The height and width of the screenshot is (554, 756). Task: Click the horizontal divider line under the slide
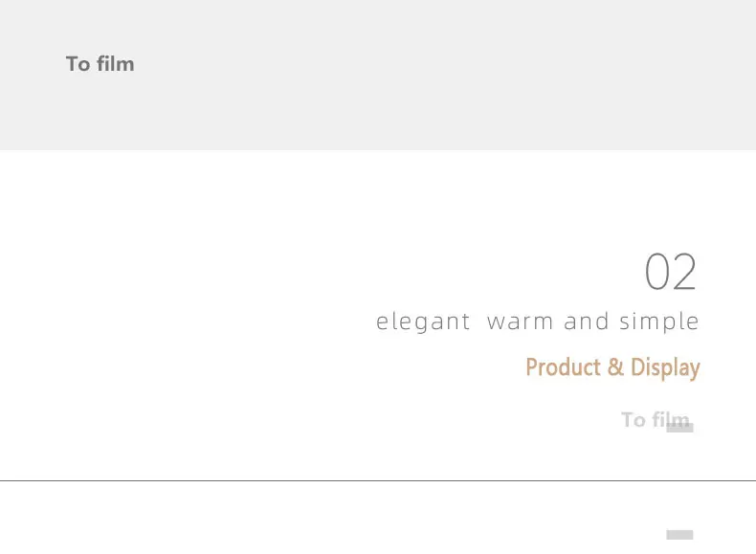click(378, 480)
